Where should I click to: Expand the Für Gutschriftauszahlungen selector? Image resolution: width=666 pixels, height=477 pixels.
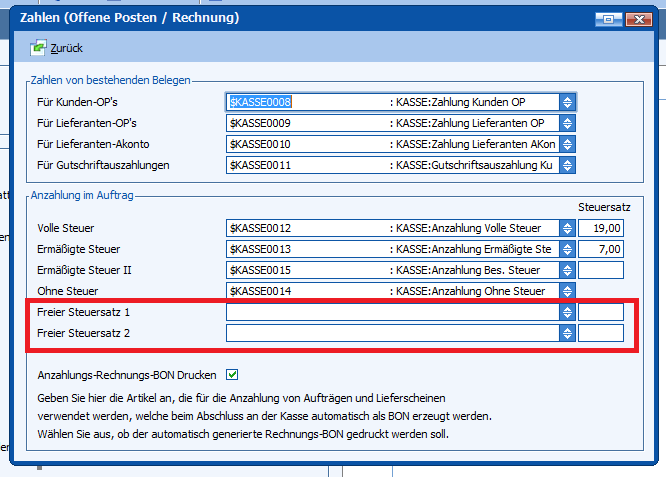click(x=567, y=165)
